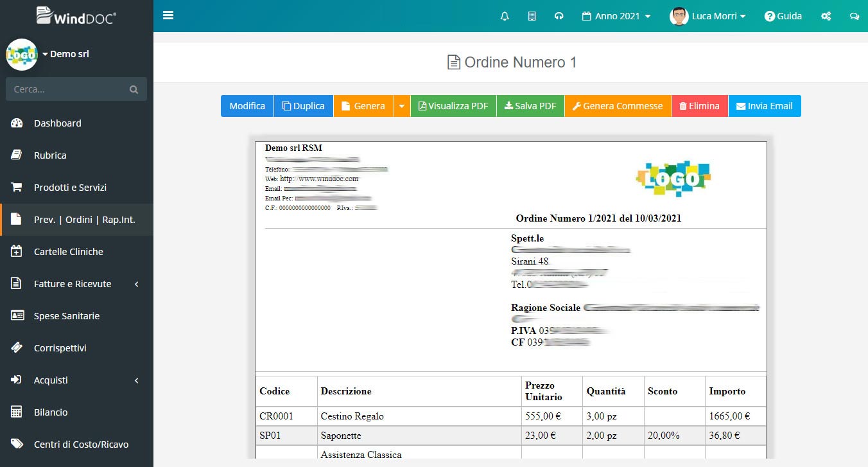Expand the Genera dropdown arrow
Image resolution: width=868 pixels, height=467 pixels.
coord(402,106)
